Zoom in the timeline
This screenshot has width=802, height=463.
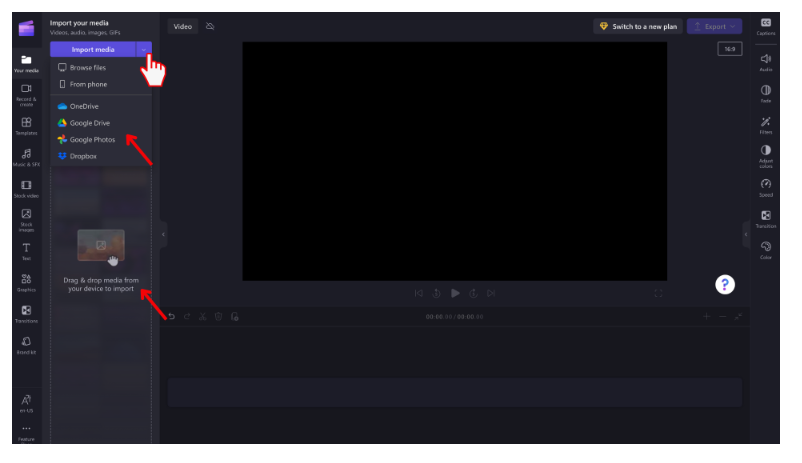click(x=706, y=317)
